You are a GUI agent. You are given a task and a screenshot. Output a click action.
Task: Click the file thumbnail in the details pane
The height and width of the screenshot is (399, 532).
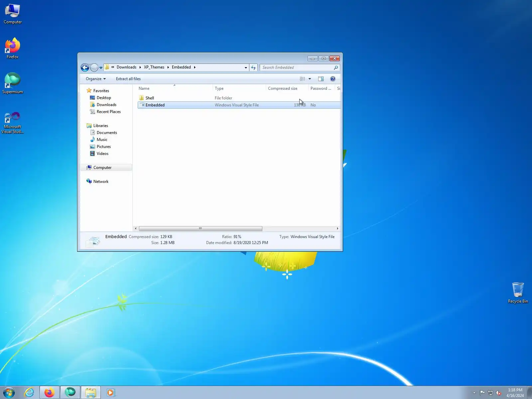point(93,241)
